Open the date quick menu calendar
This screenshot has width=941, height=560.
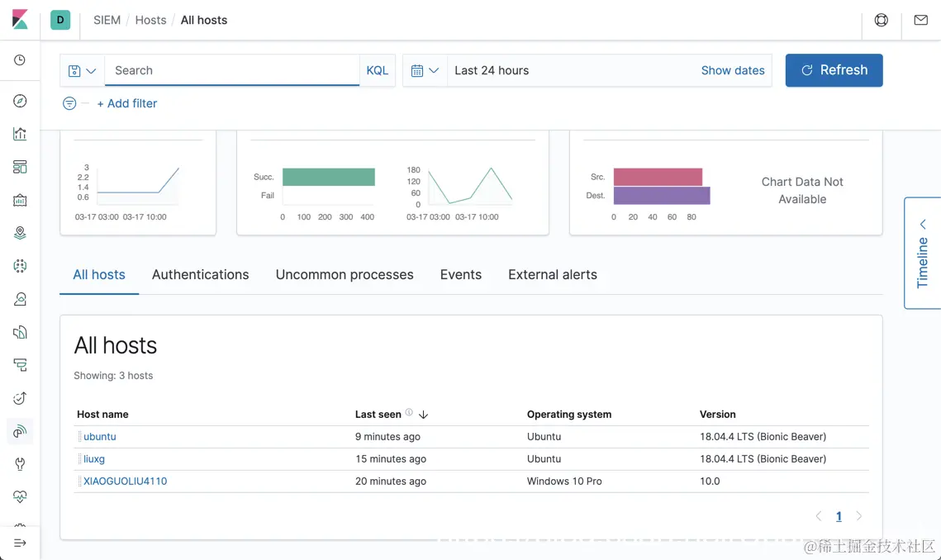(x=425, y=71)
